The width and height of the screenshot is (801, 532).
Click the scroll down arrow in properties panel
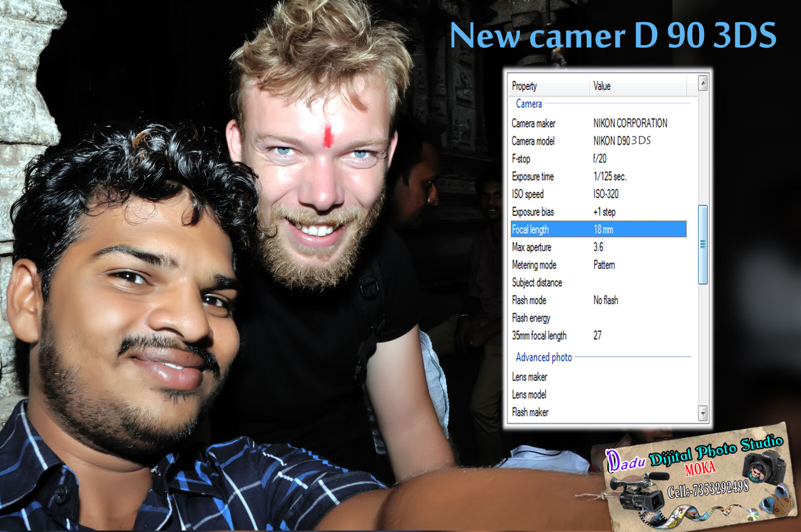[x=703, y=413]
